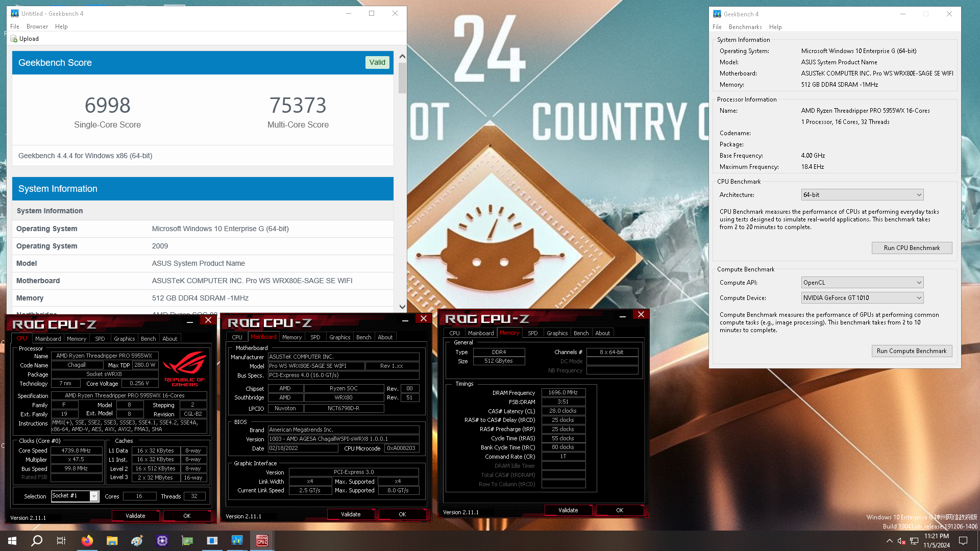Click Base Frequency 4.00 GHz value
The width and height of the screenshot is (980, 551).
[x=813, y=156]
